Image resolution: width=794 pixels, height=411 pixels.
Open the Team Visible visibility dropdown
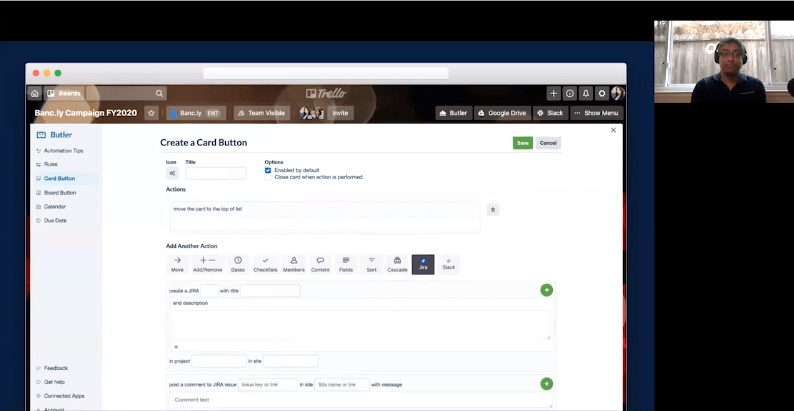point(262,113)
